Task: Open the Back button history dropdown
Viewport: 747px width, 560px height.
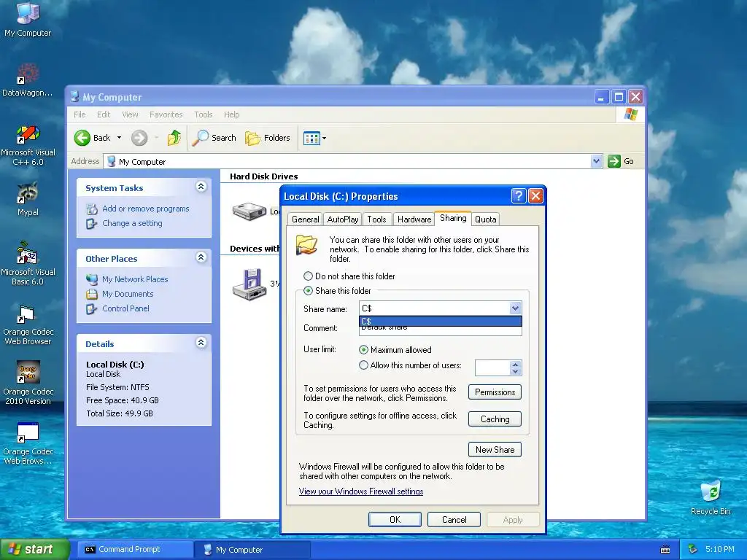Action: click(x=119, y=138)
